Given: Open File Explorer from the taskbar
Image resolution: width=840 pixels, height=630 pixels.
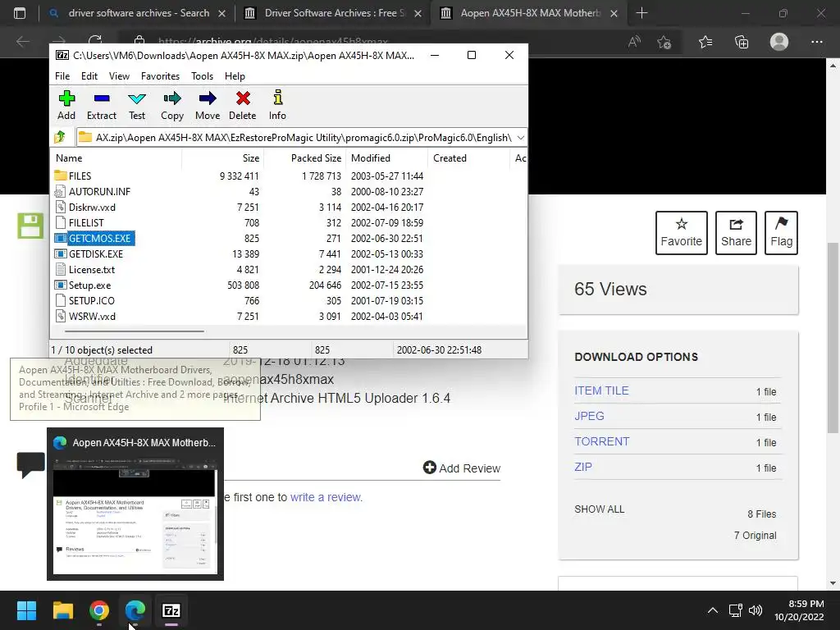Looking at the screenshot, I should click(x=62, y=610).
